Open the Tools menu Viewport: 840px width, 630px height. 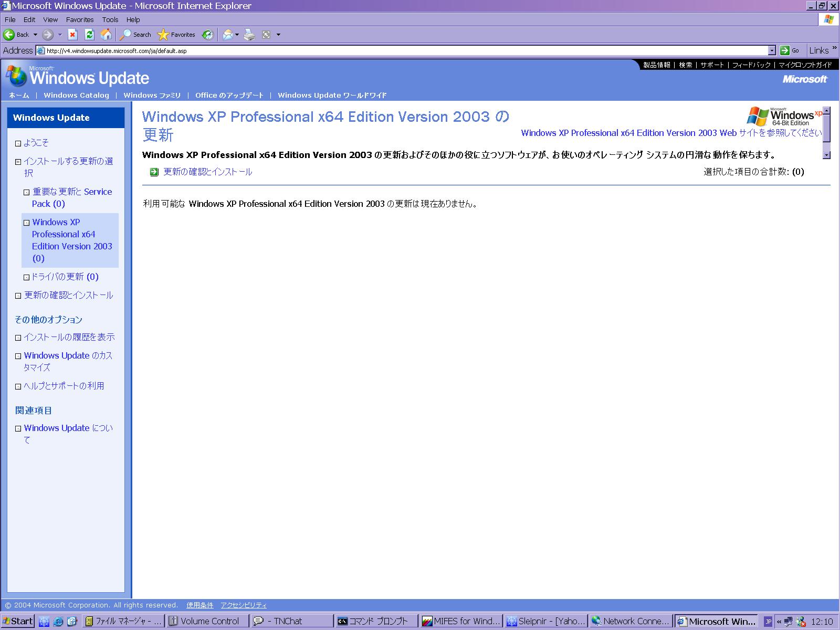[110, 19]
